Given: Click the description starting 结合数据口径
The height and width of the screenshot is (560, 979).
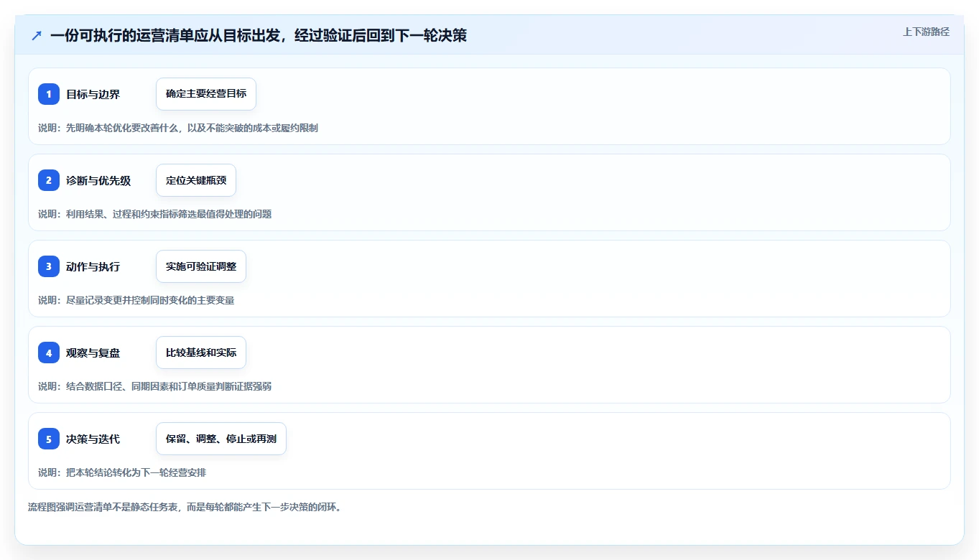Looking at the screenshot, I should (x=154, y=386).
